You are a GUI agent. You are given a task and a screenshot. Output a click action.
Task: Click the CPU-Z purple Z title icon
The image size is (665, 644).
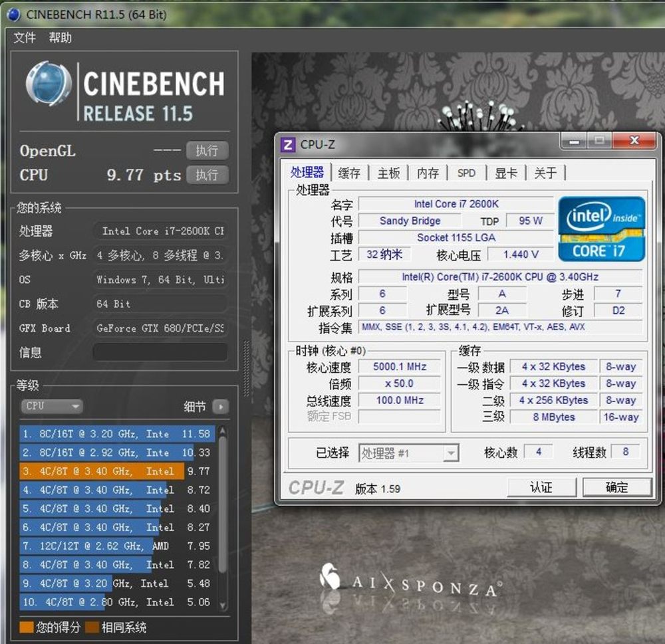coord(288,145)
